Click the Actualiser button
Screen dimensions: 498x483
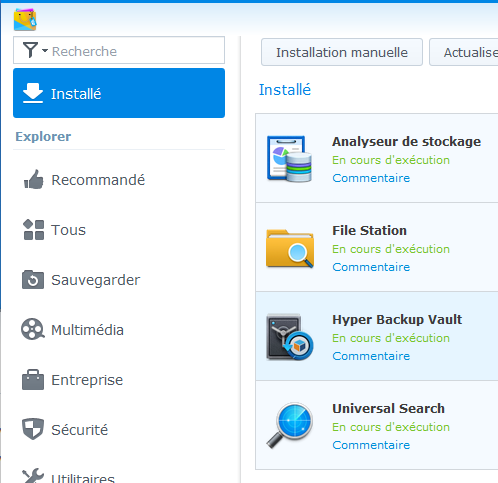[464, 52]
